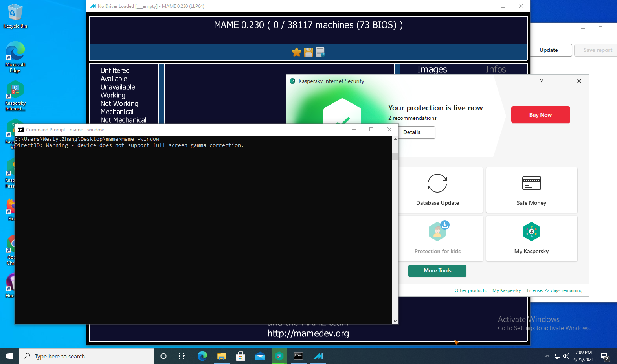Image resolution: width=617 pixels, height=364 pixels.
Task: Select the Unfiltered filter in MAME
Action: (x=115, y=70)
